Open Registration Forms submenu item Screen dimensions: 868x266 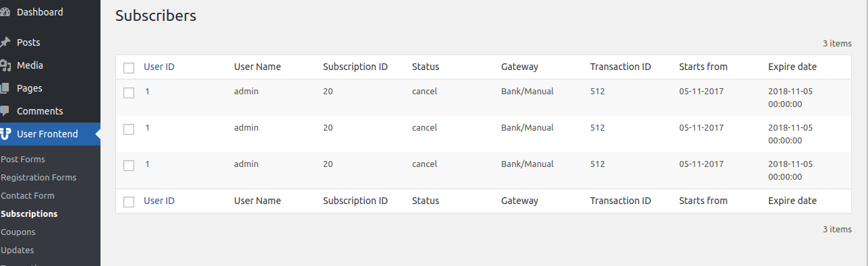click(x=38, y=177)
